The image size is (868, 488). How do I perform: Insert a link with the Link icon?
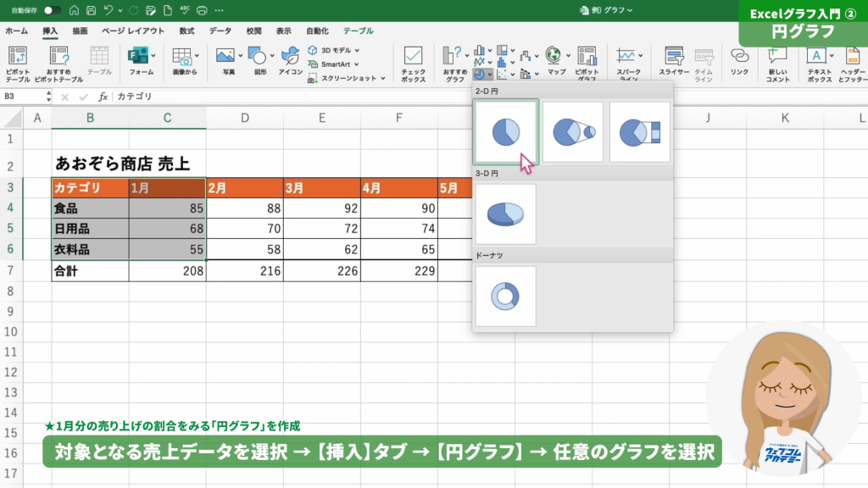pyautogui.click(x=739, y=62)
